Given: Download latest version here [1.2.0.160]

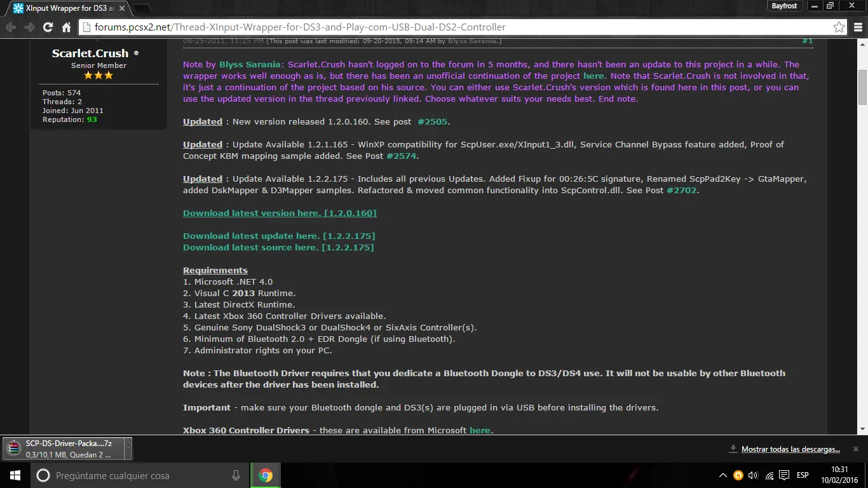Looking at the screenshot, I should [x=280, y=213].
